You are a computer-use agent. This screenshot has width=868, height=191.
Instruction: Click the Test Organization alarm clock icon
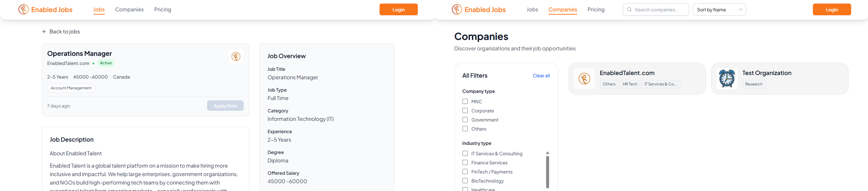727,79
